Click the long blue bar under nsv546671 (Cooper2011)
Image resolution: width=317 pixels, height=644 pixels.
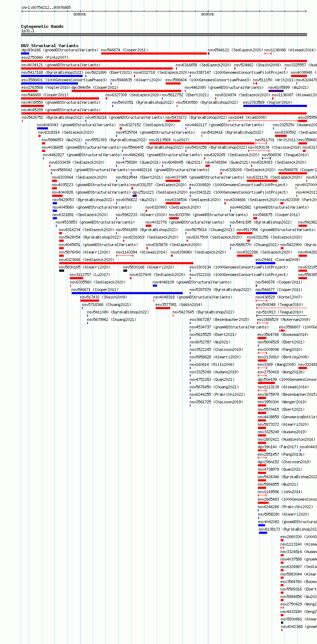pos(127,293)
